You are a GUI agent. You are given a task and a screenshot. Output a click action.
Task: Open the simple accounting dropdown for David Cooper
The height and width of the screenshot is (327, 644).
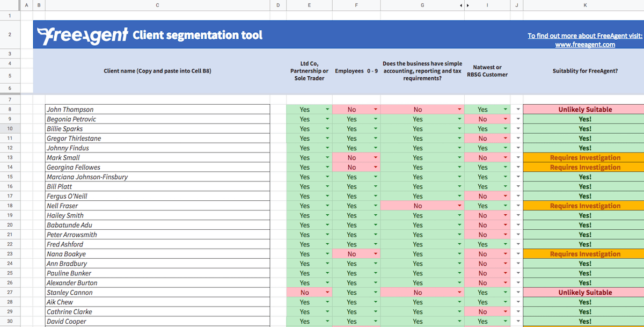point(459,321)
